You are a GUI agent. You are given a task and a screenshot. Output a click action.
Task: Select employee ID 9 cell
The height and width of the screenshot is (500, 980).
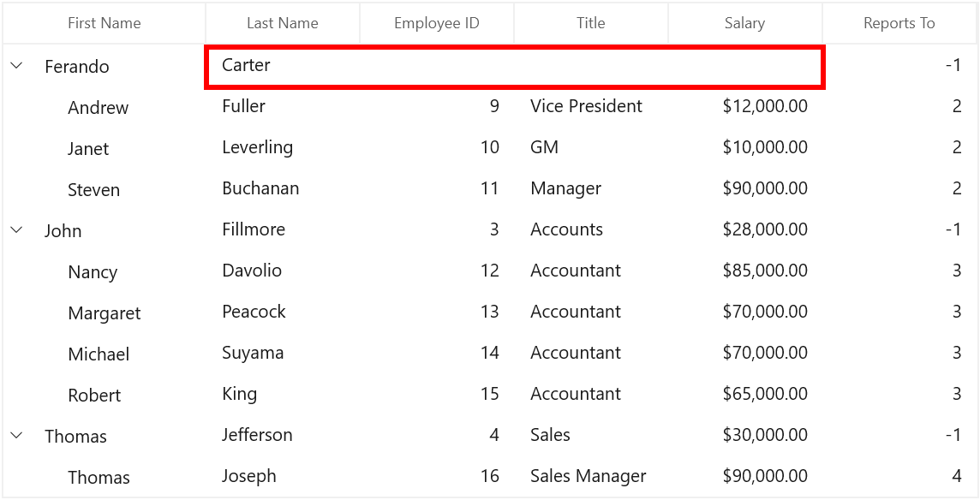(x=494, y=106)
